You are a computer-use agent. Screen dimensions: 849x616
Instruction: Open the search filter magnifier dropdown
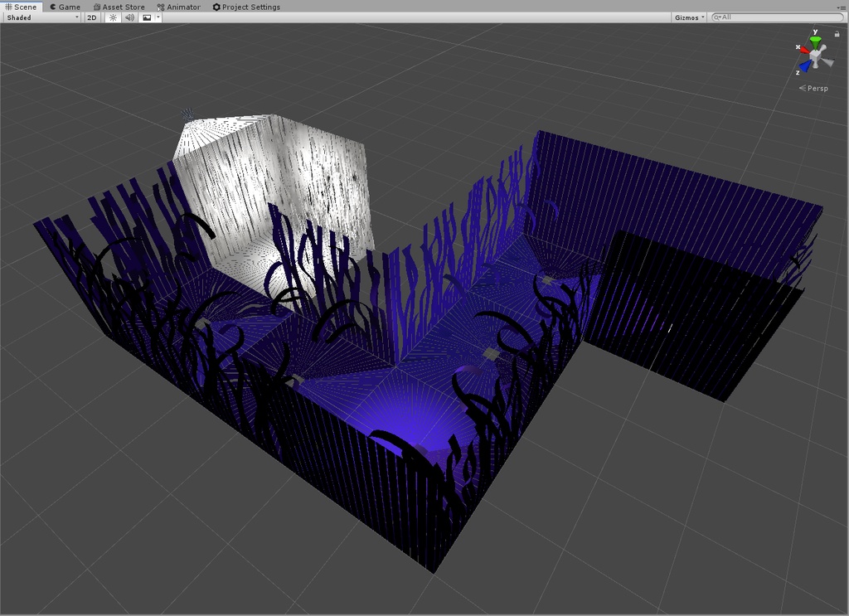coord(717,17)
